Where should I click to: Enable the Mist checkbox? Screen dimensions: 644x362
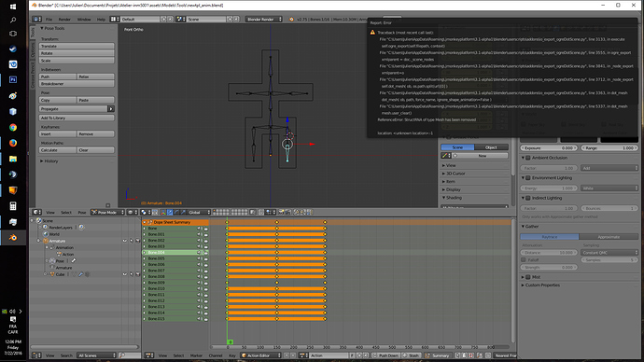tap(528, 277)
